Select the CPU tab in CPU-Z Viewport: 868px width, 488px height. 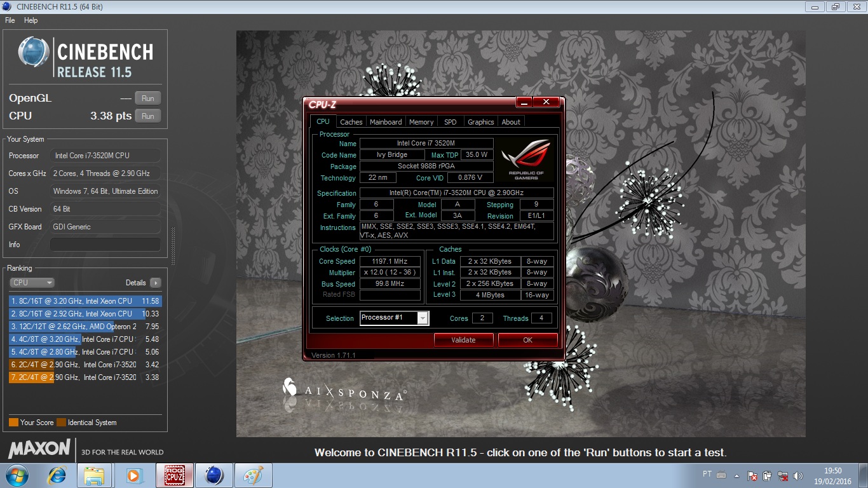[x=323, y=121]
